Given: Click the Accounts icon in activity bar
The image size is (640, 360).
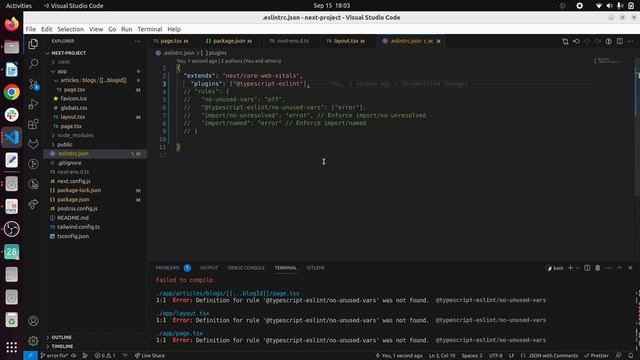Looking at the screenshot, I should point(33,321).
